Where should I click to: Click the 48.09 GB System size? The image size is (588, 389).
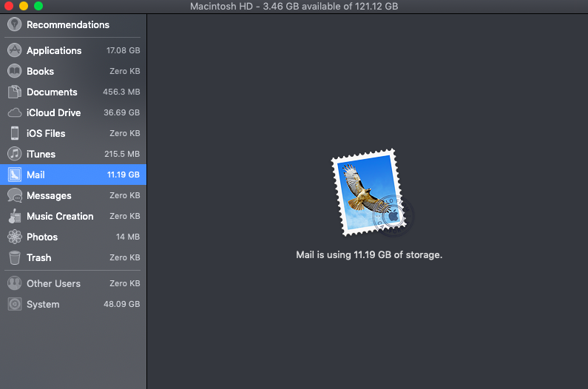121,304
